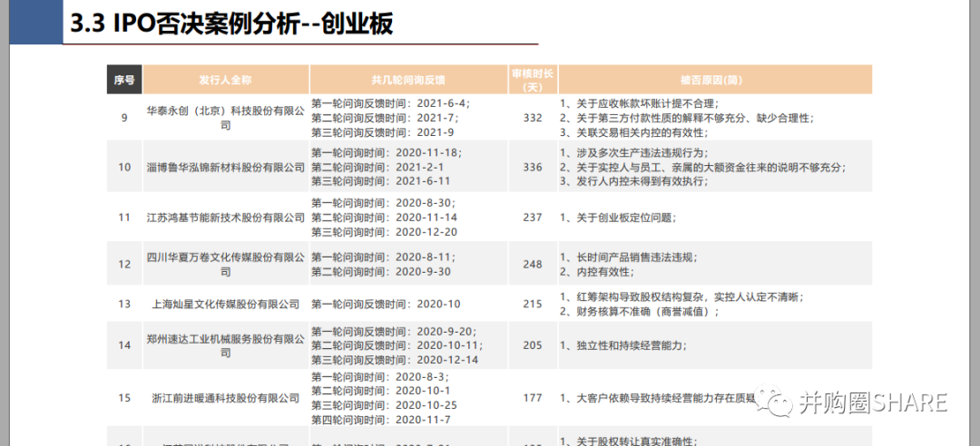Click reason "关联交易相关内控的有效性"
Screen dimensions: 980x446
click(634, 131)
